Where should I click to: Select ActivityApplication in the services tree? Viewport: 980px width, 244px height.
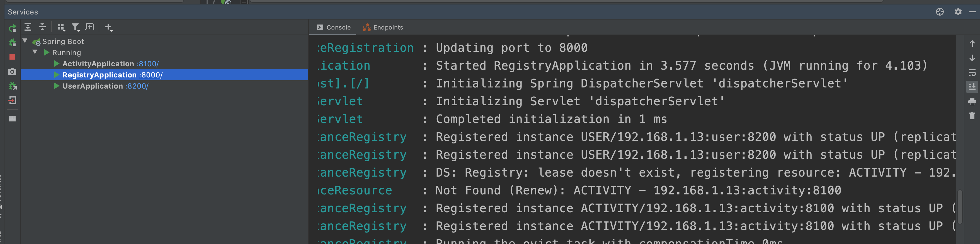98,64
